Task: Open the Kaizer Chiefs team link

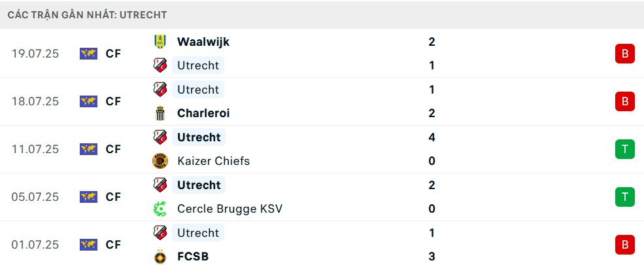Action: pos(213,161)
